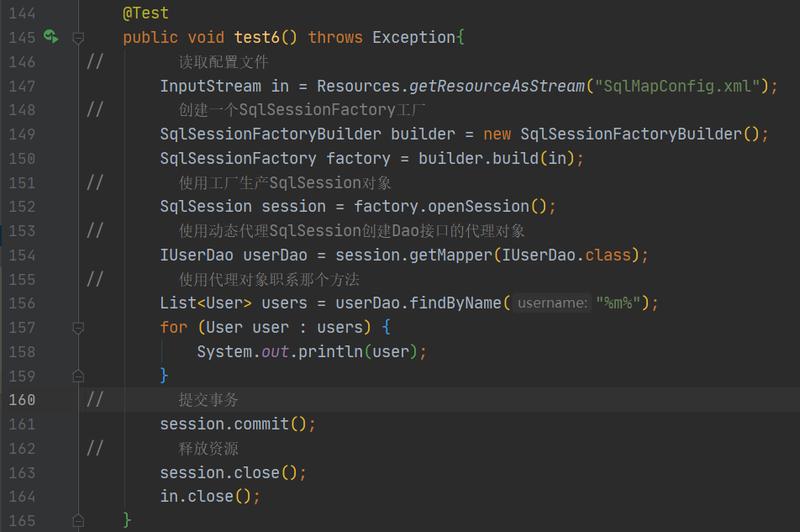Click line number 145 in the gutter
Image resolution: width=800 pixels, height=532 pixels.
[22, 38]
